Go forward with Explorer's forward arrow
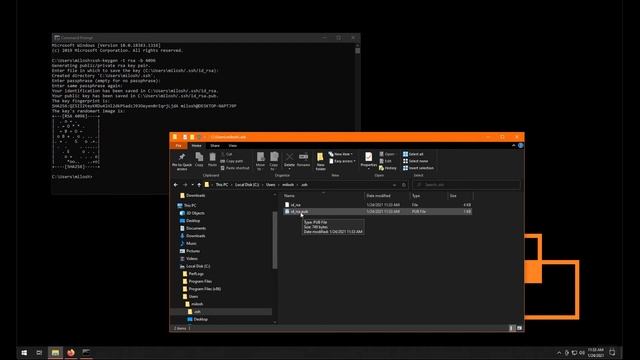Image resolution: width=640 pixels, height=360 pixels. tap(185, 185)
